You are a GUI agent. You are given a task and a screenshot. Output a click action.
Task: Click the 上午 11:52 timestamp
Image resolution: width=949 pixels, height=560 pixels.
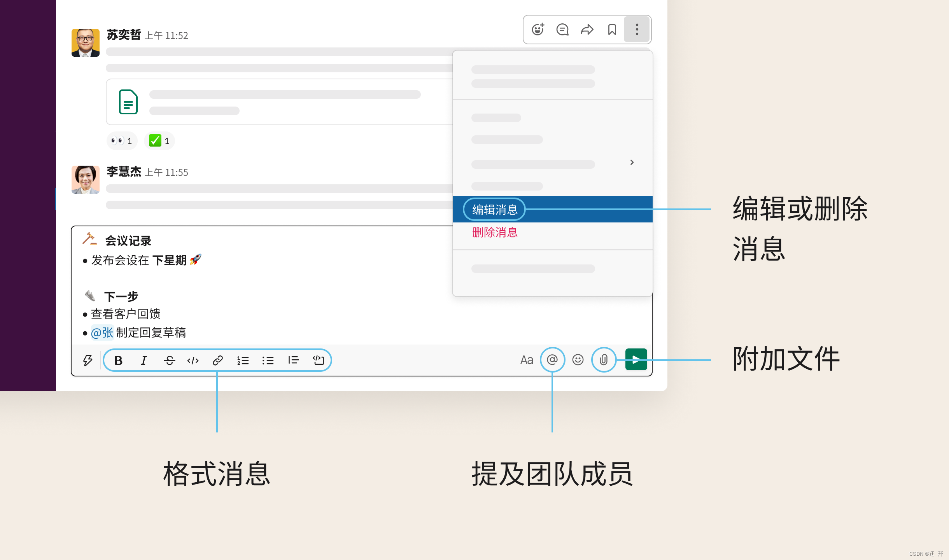166,36
